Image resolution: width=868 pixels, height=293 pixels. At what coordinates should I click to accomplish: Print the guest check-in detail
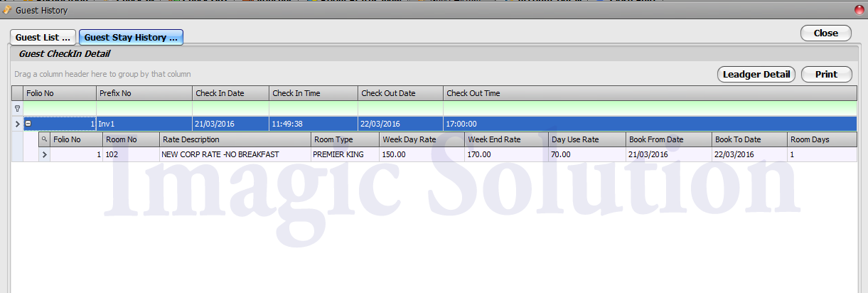click(x=826, y=74)
